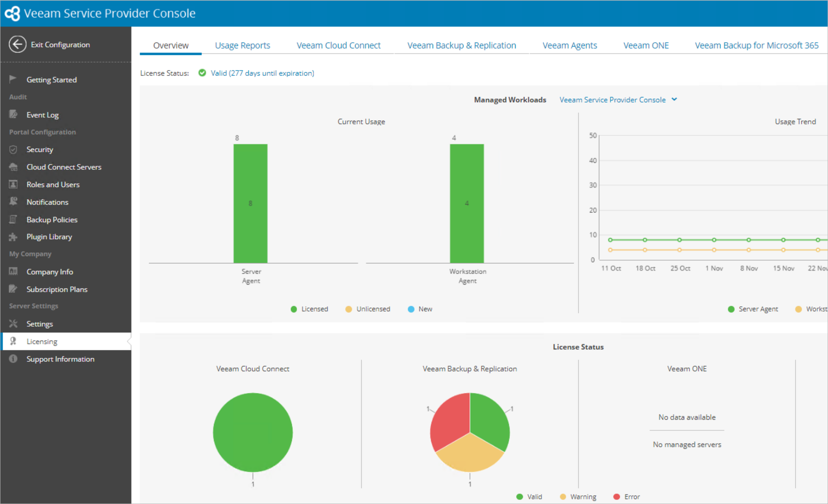The width and height of the screenshot is (828, 504).
Task: Click the Notifications bell icon
Action: click(x=13, y=202)
